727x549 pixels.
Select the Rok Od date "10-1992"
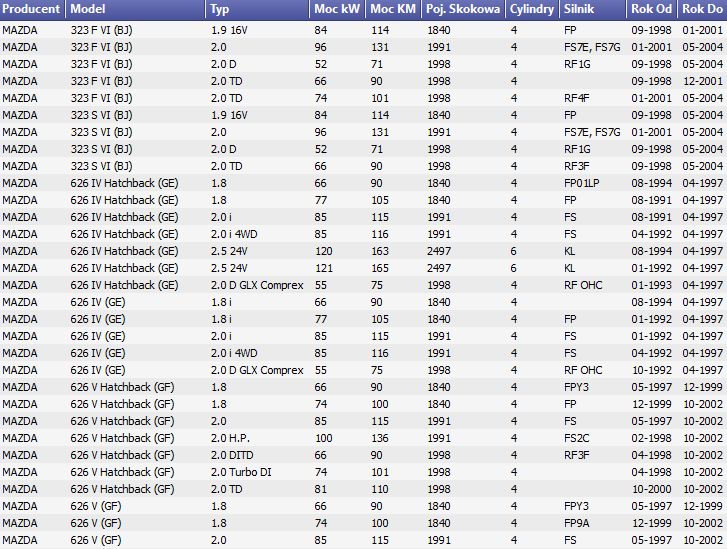point(651,370)
